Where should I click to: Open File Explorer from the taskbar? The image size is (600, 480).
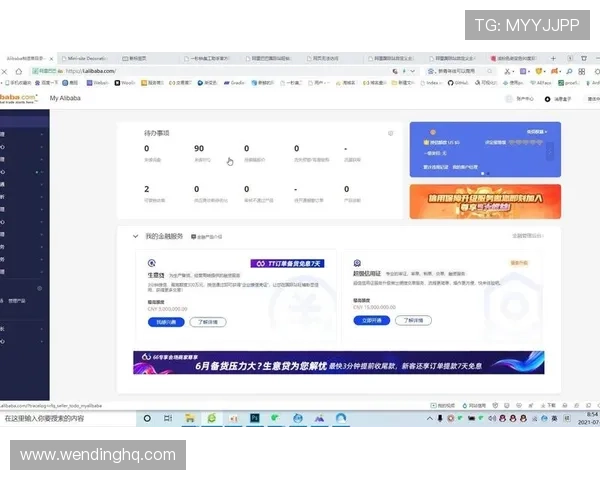[189, 418]
